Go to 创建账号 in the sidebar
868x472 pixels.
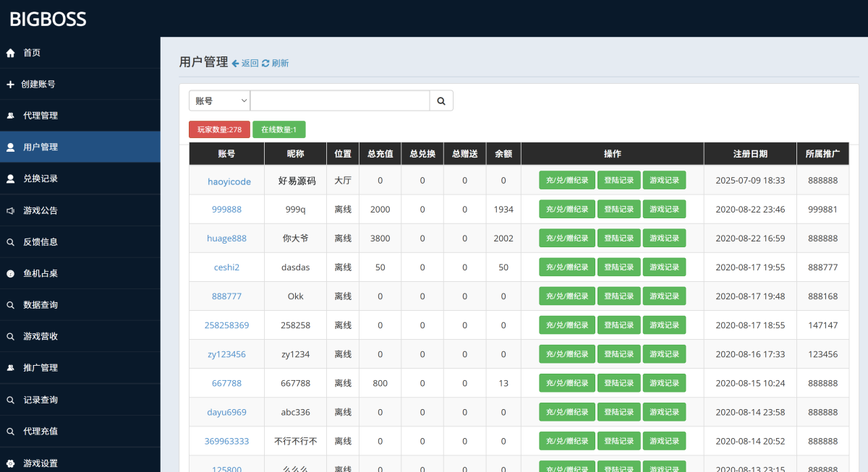(x=80, y=84)
